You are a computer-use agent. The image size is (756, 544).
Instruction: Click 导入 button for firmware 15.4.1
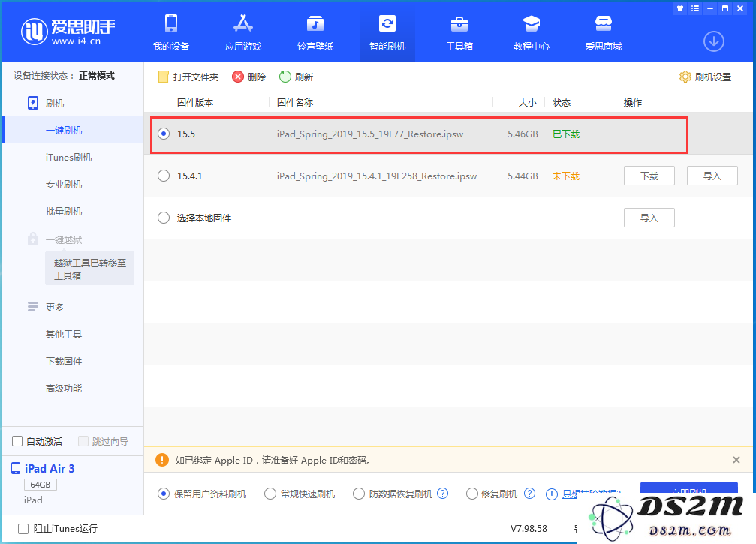click(712, 176)
